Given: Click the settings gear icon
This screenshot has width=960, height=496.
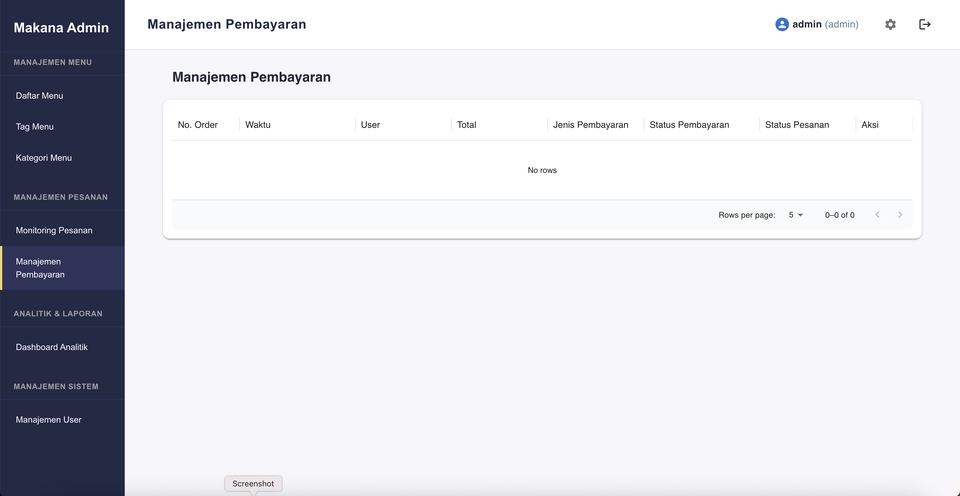Looking at the screenshot, I should coord(890,24).
